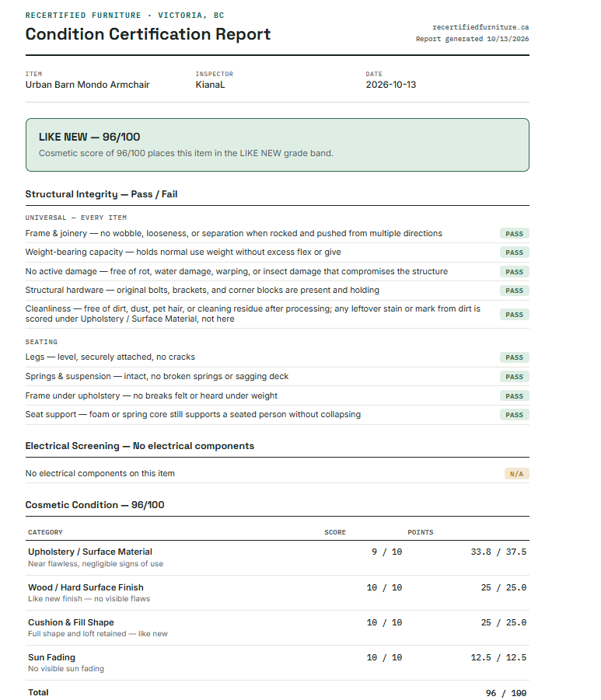Screen dimensions: 601x700
Task: Click the Total row label
Action: click(x=38, y=692)
